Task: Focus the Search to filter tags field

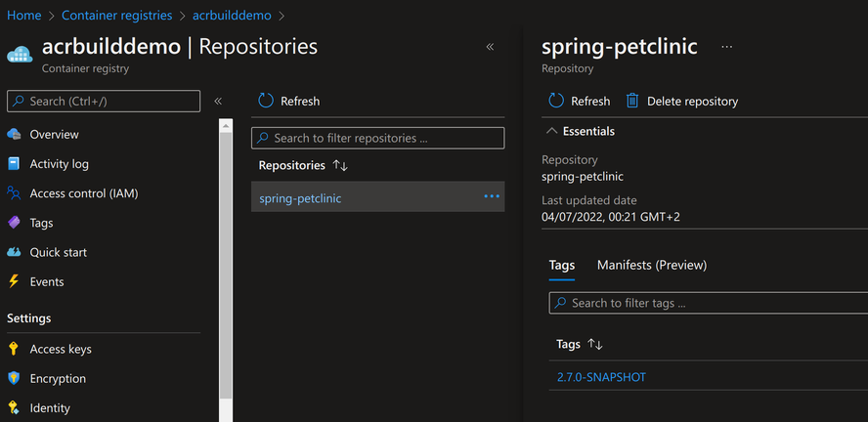Action: click(708, 303)
